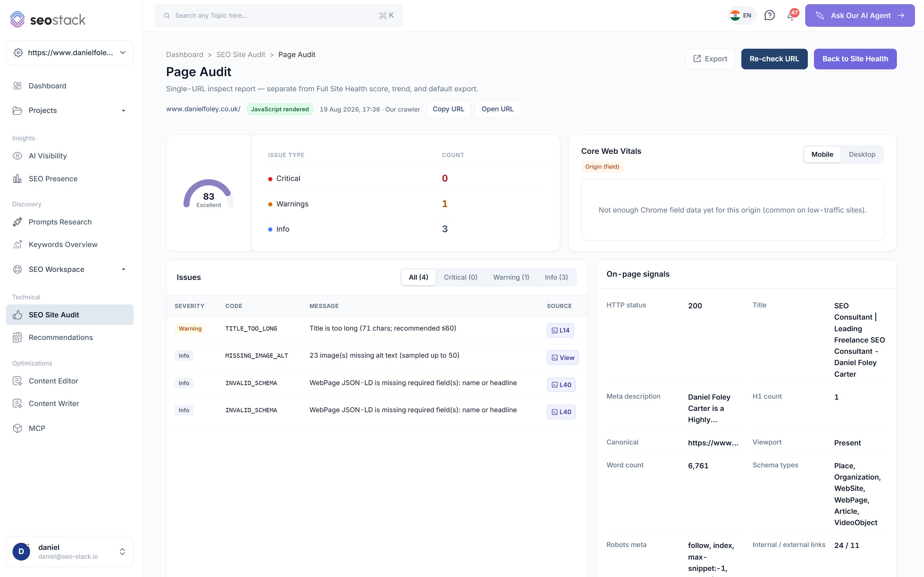924x577 pixels.
Task: Go to Dashboard breadcrumb
Action: (184, 55)
